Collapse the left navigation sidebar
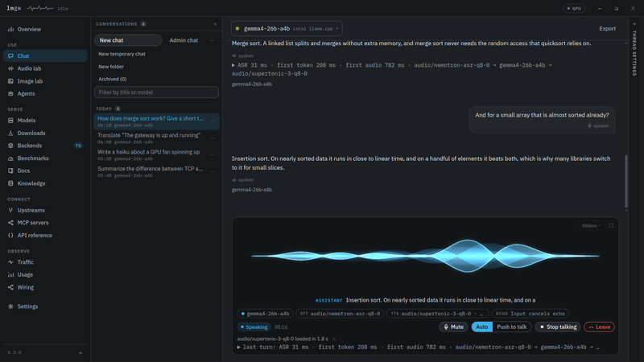644x362 pixels. [x=80, y=352]
